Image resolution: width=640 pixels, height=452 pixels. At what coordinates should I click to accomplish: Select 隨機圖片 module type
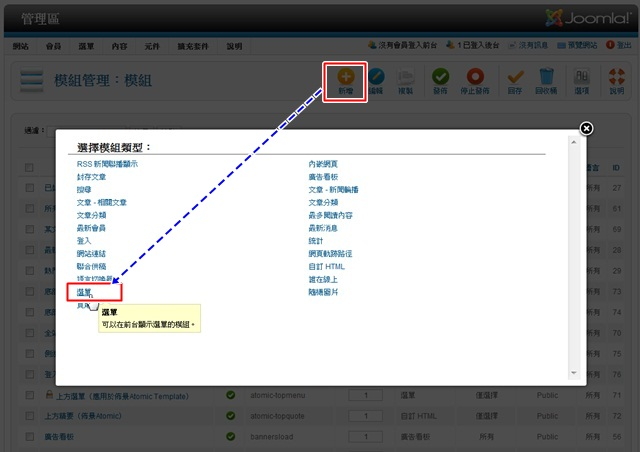coord(323,292)
